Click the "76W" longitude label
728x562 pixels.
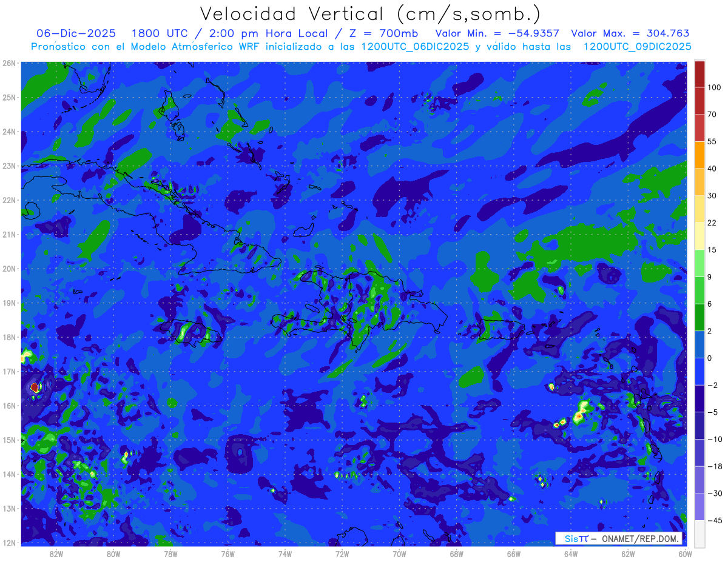pyautogui.click(x=227, y=553)
